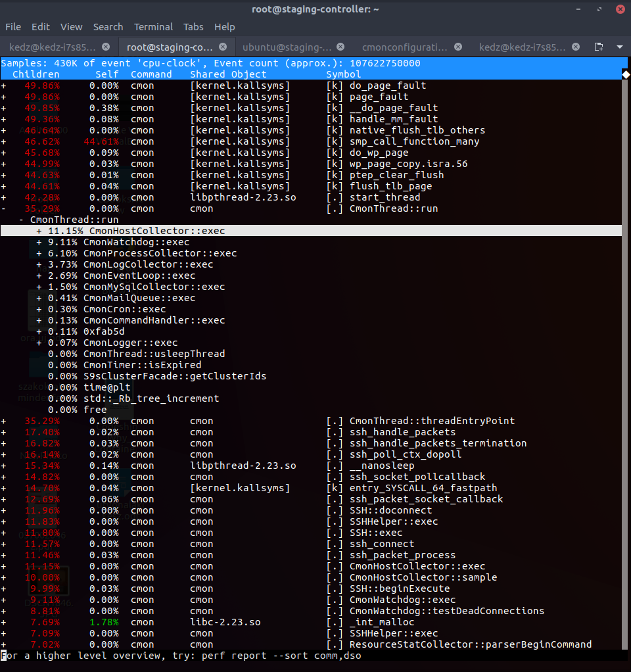Select the ResourceStatCollector::parserBeginCommand symbol

tap(471, 644)
